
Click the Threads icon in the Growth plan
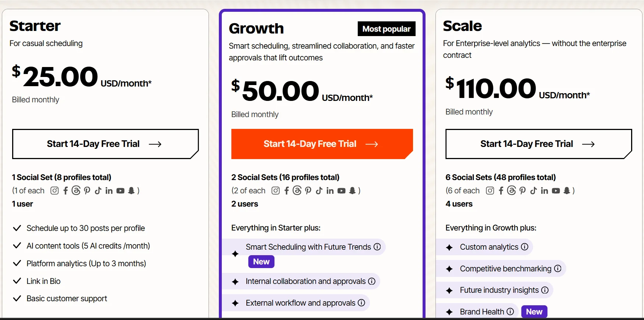point(297,190)
